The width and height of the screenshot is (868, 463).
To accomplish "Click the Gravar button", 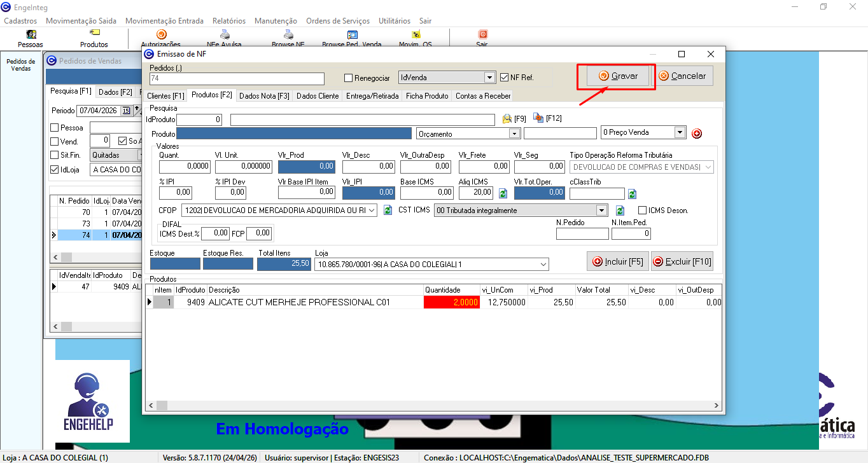I will [617, 76].
